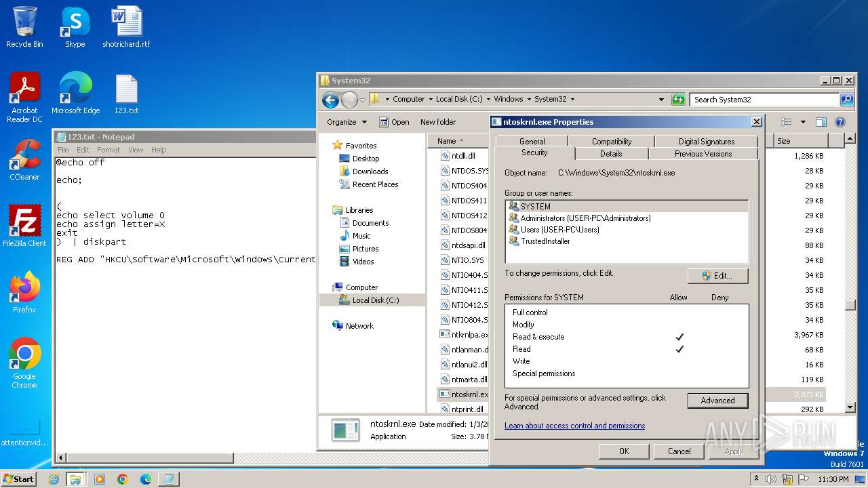Open the views options dropdown arrow

803,122
